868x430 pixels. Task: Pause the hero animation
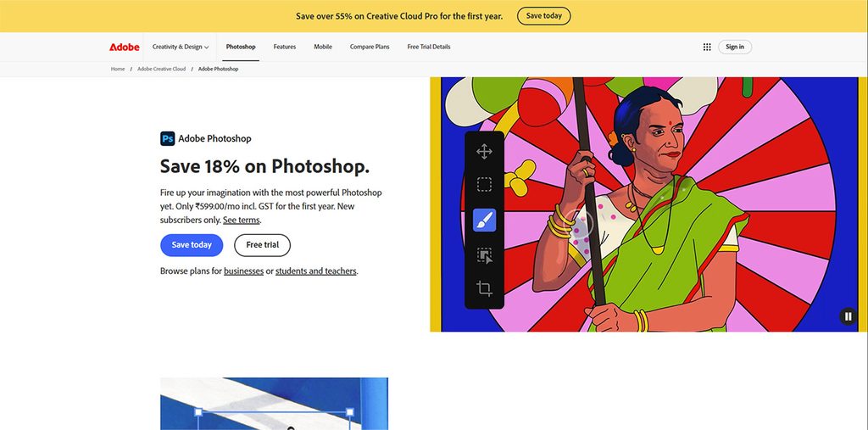pyautogui.click(x=848, y=316)
